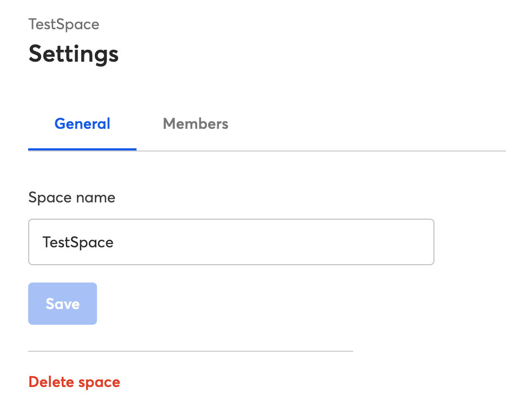The image size is (506, 420).
Task: Click the word 'Delete' in Delete space
Action: coord(51,382)
